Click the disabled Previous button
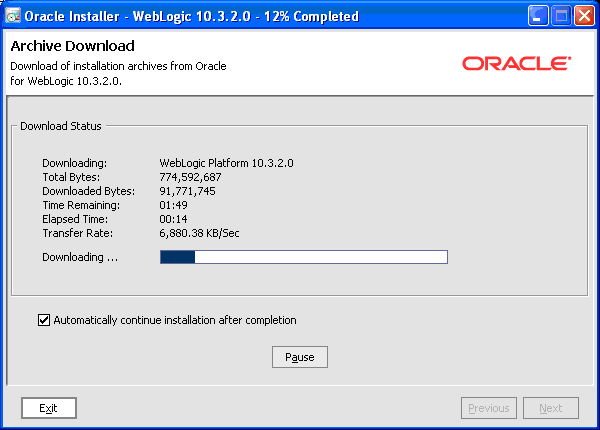The width and height of the screenshot is (600, 430). pos(489,408)
